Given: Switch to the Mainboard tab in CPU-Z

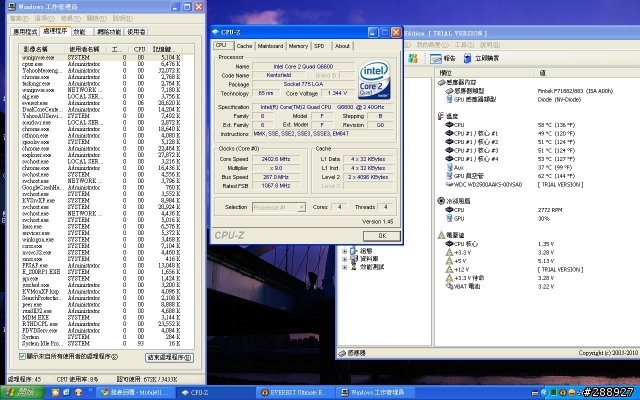Looking at the screenshot, I should 270,46.
